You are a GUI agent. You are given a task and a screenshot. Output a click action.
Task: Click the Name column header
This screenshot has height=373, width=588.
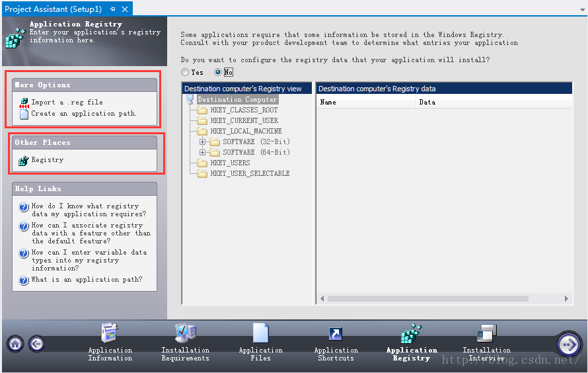pos(365,102)
